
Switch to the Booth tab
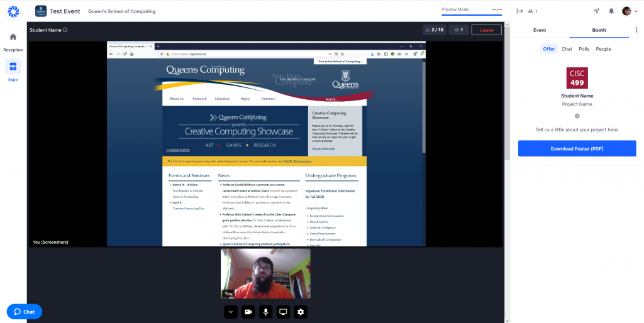[x=599, y=30]
